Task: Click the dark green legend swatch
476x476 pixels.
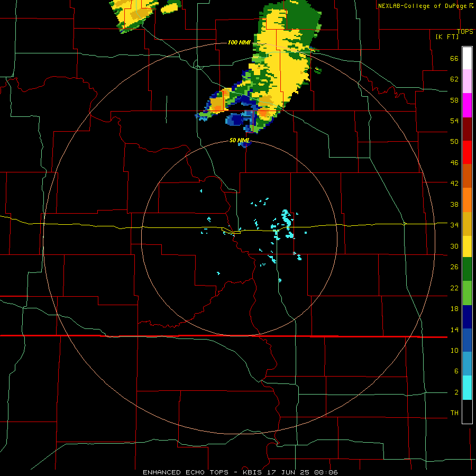Action: tap(467, 269)
